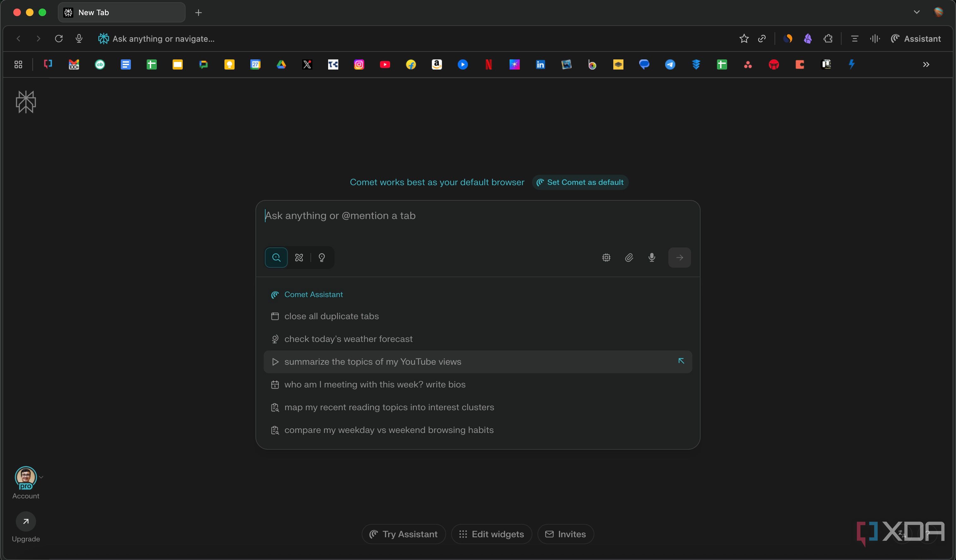The width and height of the screenshot is (956, 560).
Task: Open the Google Calendar bookmark
Action: [x=255, y=64]
